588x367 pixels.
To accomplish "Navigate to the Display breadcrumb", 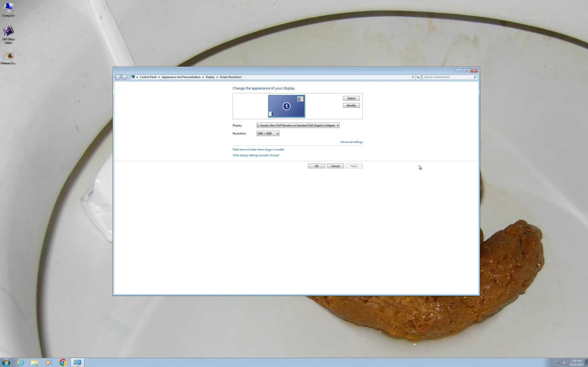I will point(210,77).
